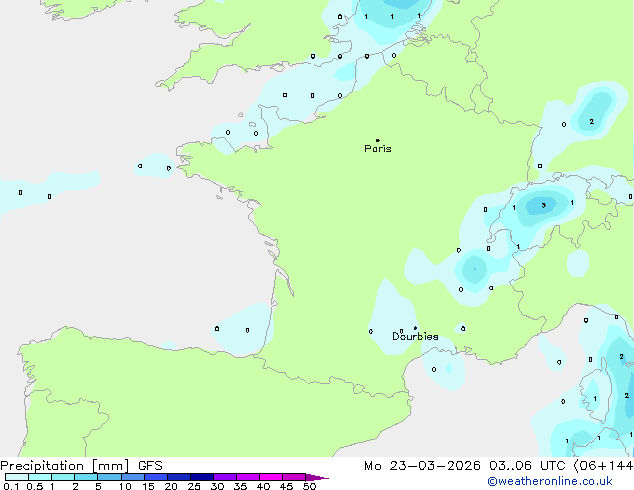Viewport: 634px width, 490px height.
Task: Click the "3" precipitation peak value
Action: point(543,205)
